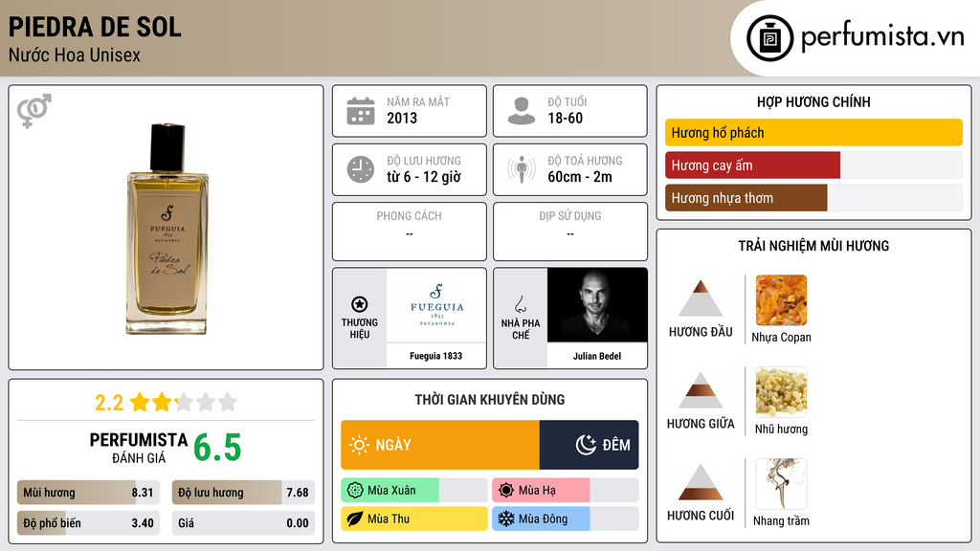Click the snowflake icon for Mùa Đông
980x551 pixels.
tap(506, 518)
